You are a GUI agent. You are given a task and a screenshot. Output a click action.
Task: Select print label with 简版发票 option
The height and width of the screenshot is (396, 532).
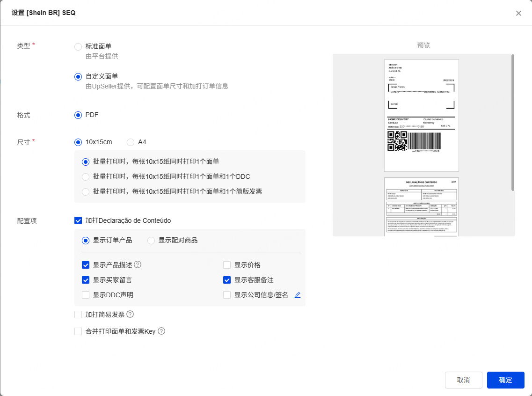click(x=86, y=191)
